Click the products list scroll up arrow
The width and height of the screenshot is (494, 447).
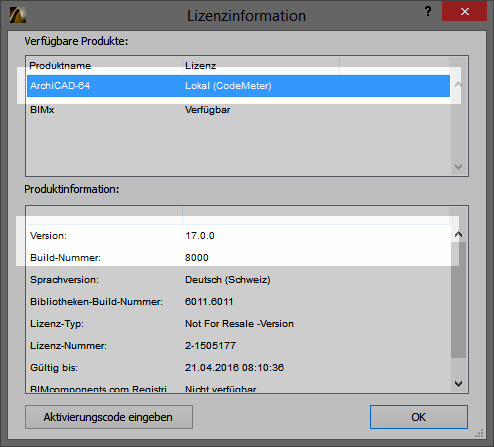[x=458, y=84]
